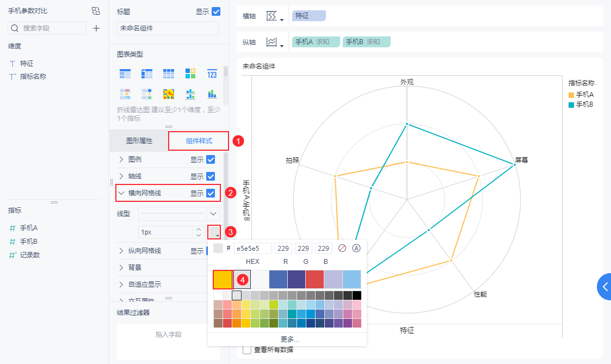This screenshot has height=364, width=611.
Task: Choose the KPI number card chart type
Action: [x=212, y=74]
